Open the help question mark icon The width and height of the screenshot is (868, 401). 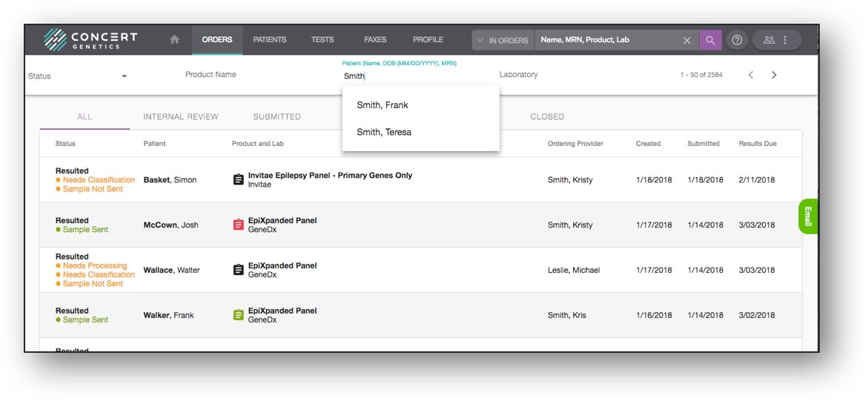(x=737, y=40)
